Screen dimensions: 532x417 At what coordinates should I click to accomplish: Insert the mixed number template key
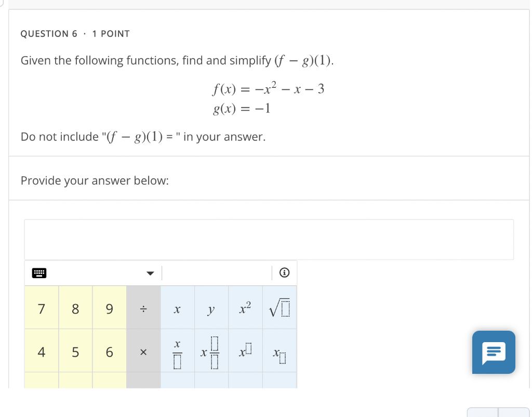pyautogui.click(x=211, y=351)
